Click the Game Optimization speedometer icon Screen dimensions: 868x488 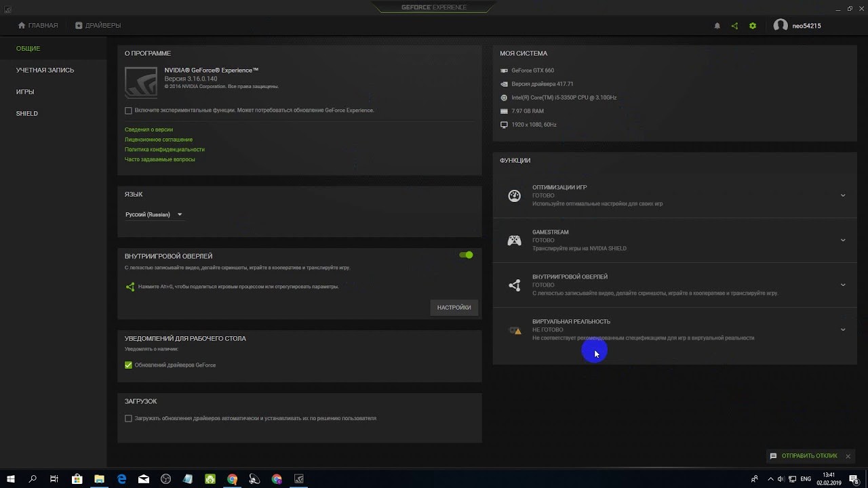pos(515,196)
